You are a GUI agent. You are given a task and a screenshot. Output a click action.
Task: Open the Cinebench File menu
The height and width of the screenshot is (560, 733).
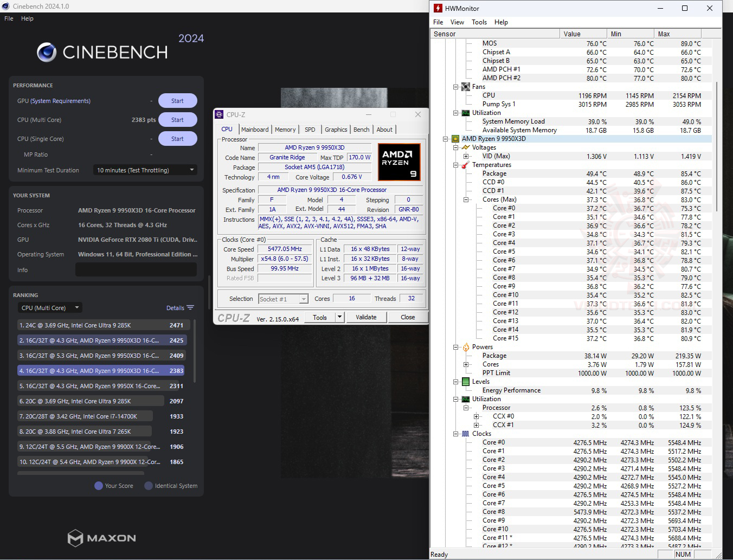click(x=9, y=18)
